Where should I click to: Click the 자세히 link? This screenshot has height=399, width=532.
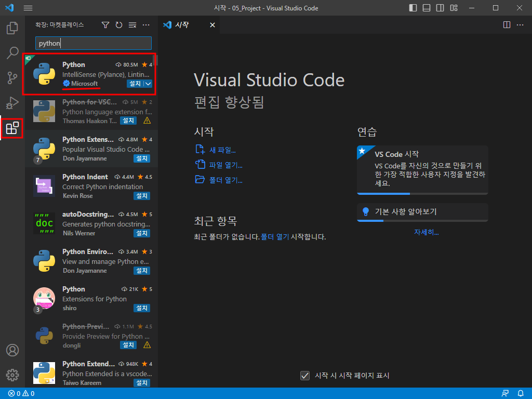(x=426, y=232)
